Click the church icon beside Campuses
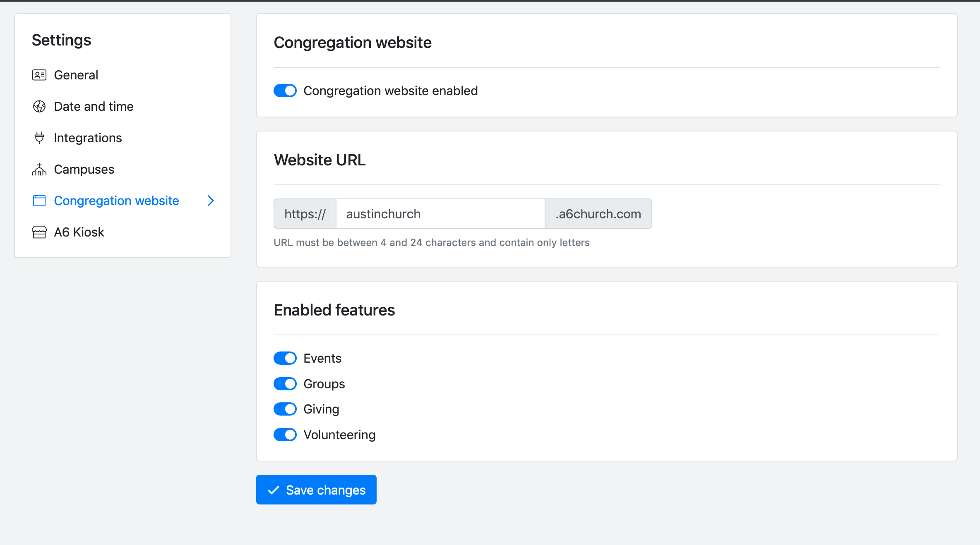980x545 pixels. coord(39,169)
